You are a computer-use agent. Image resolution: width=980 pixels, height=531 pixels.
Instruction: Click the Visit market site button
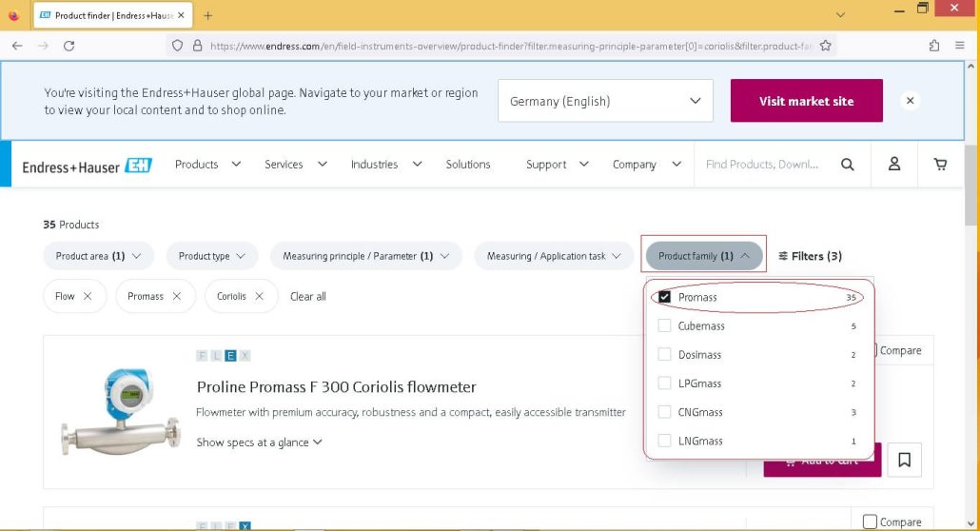point(806,101)
